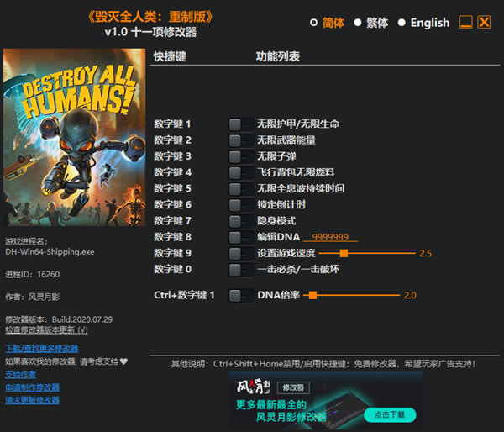
Task: Click 点击下载 button in the banner
Action: (389, 414)
